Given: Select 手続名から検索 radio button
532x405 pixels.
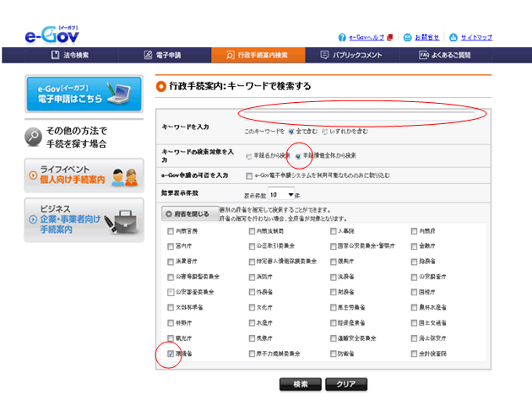Looking at the screenshot, I should tap(249, 156).
